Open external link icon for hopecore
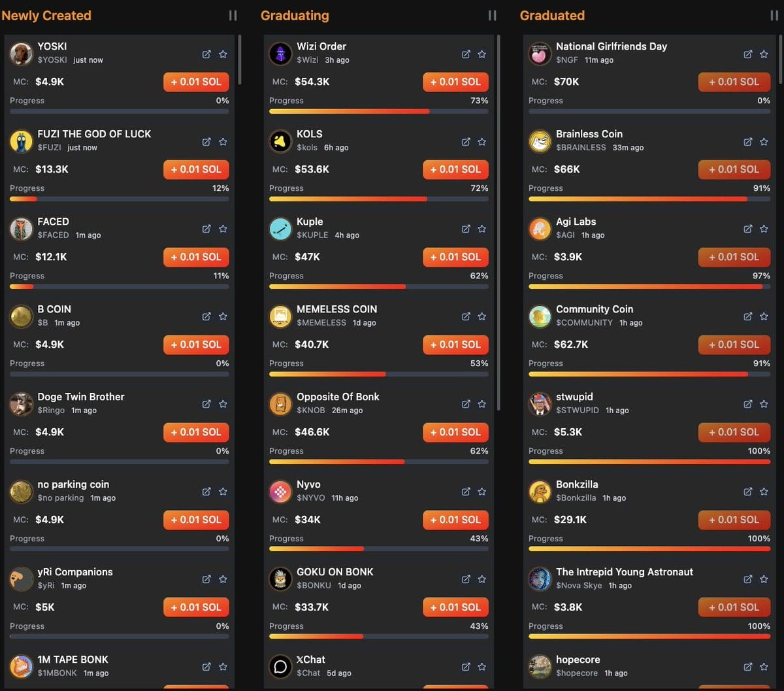 tap(748, 667)
